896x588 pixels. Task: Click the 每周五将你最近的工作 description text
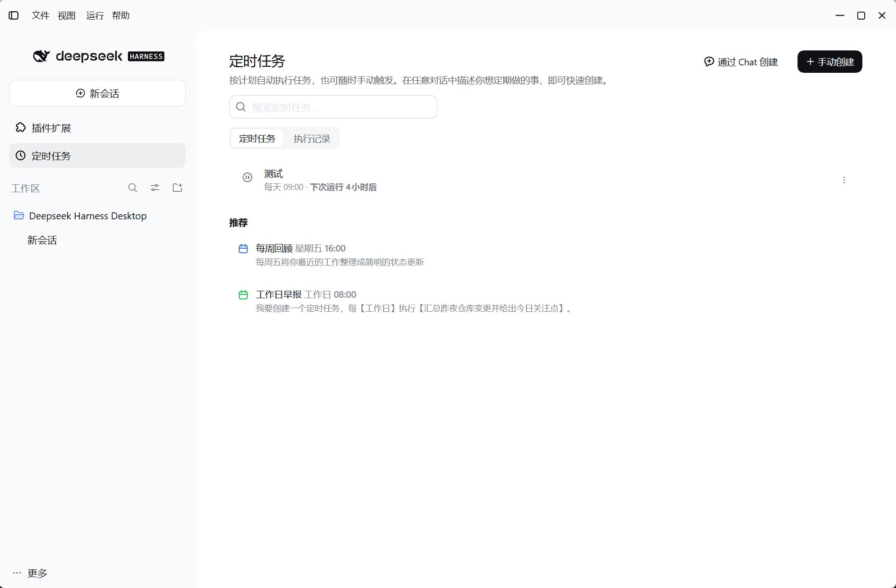point(340,262)
